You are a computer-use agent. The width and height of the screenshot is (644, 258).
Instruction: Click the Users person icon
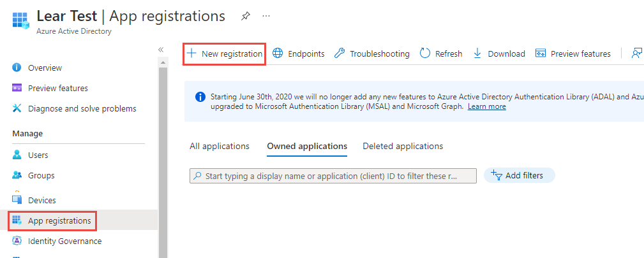[17, 155]
